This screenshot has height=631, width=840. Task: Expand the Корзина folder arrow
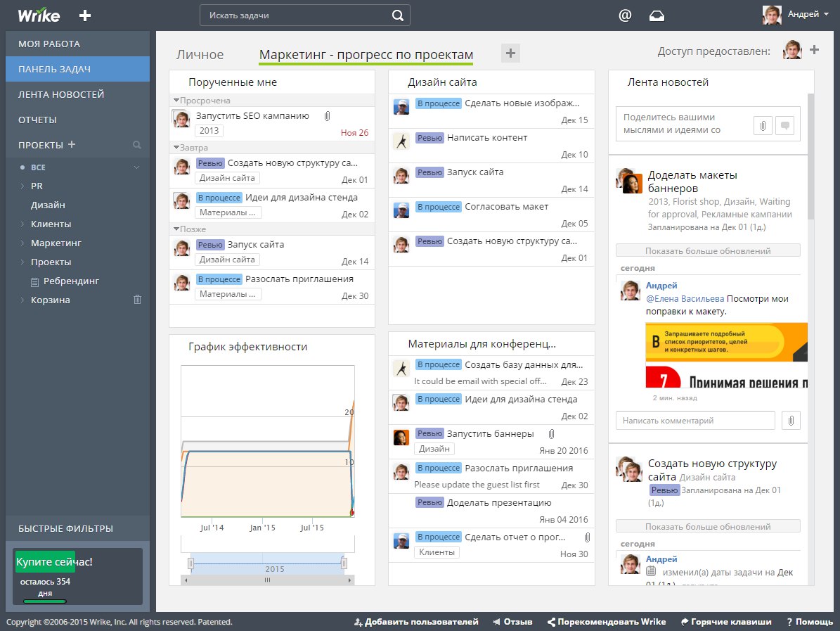[22, 300]
